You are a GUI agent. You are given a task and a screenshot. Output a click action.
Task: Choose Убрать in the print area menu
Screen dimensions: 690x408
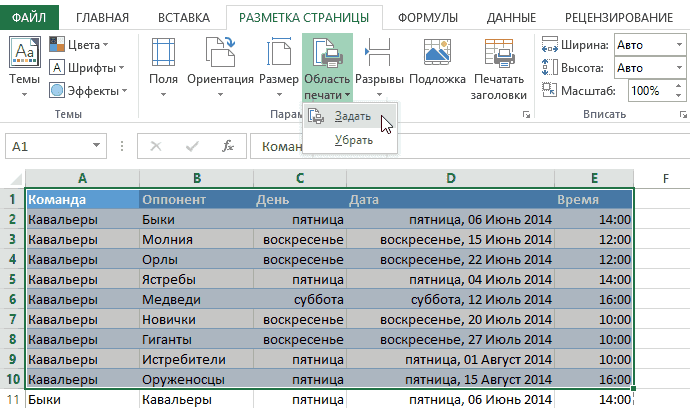click(x=353, y=140)
